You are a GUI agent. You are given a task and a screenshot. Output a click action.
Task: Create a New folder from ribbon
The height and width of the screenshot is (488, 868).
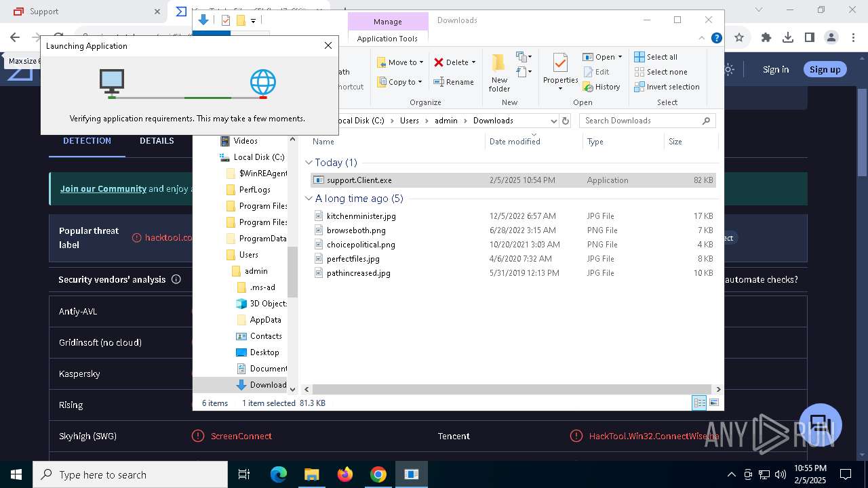click(x=499, y=73)
